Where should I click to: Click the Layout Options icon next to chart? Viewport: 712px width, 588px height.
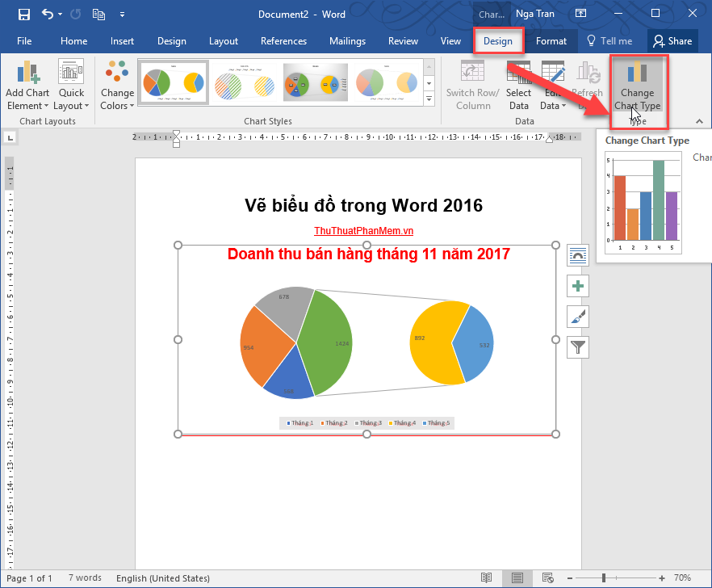(x=577, y=254)
